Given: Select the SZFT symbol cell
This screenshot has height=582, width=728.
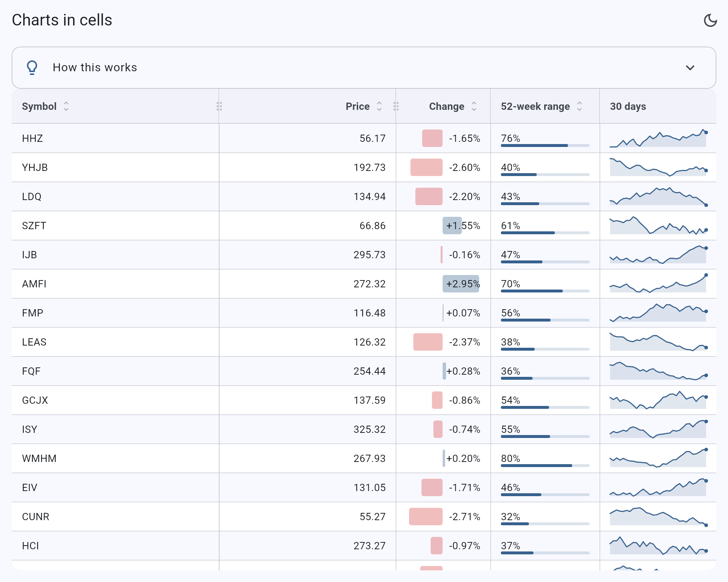Looking at the screenshot, I should (x=115, y=226).
